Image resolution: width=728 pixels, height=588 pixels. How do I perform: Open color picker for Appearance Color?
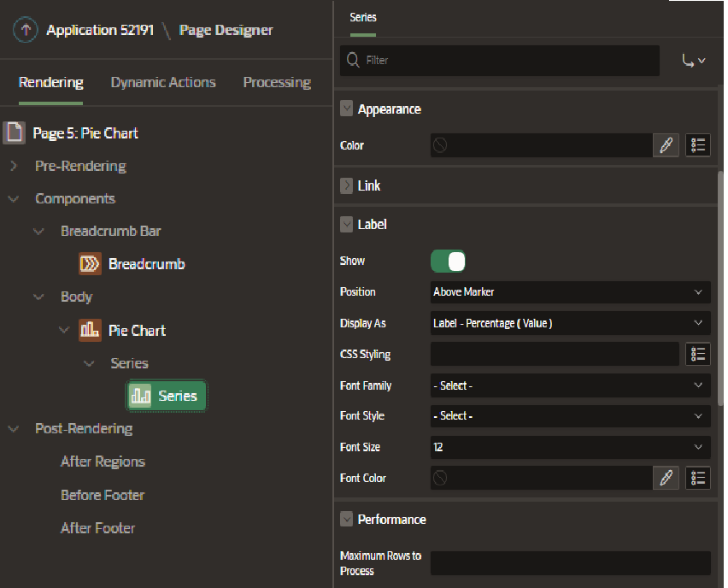tap(666, 145)
